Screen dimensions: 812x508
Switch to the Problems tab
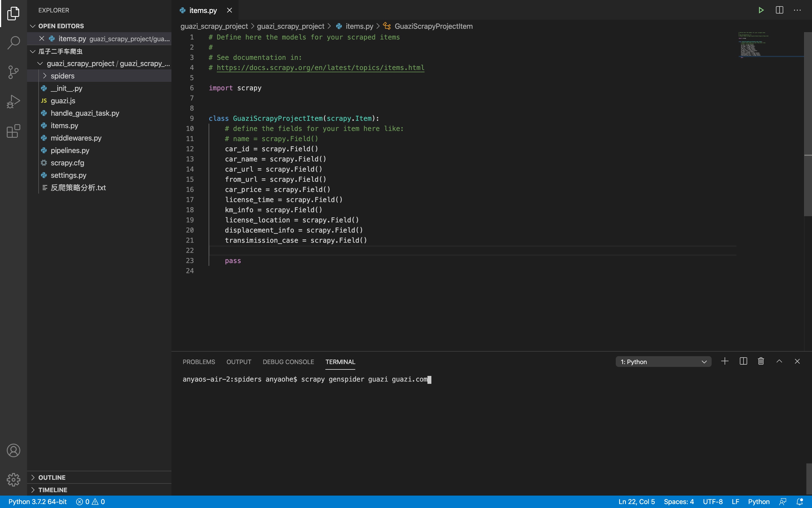199,362
